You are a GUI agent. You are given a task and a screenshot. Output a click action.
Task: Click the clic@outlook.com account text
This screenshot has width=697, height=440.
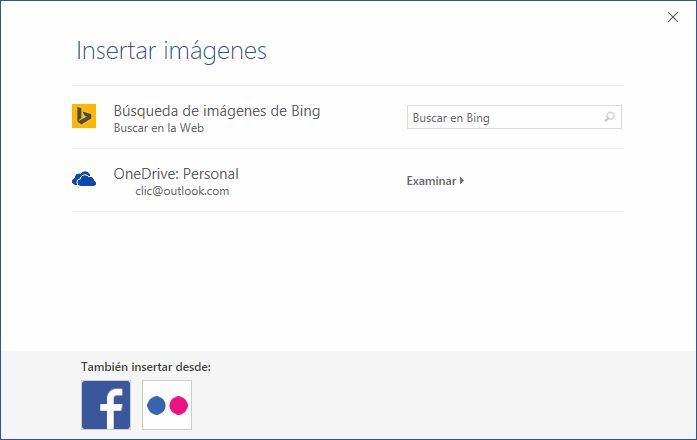pyautogui.click(x=182, y=191)
